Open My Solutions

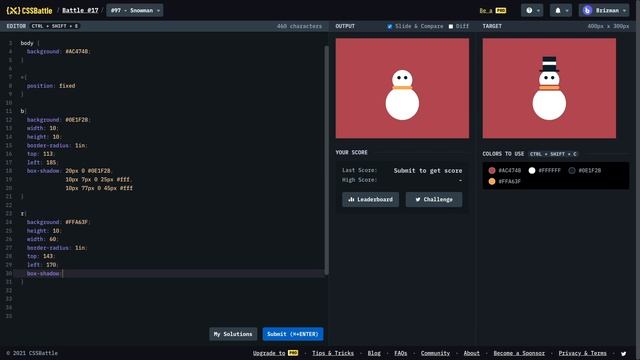click(x=233, y=334)
